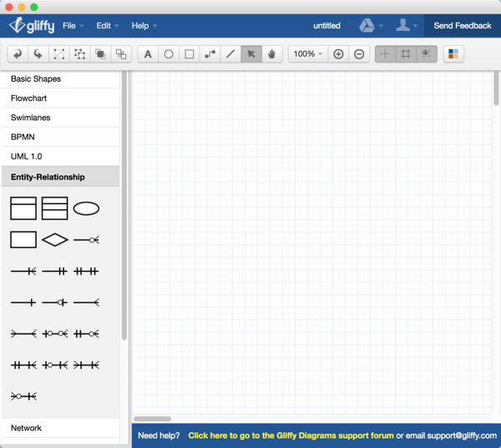Click the Send Feedback button
The width and height of the screenshot is (501, 448).
(462, 26)
